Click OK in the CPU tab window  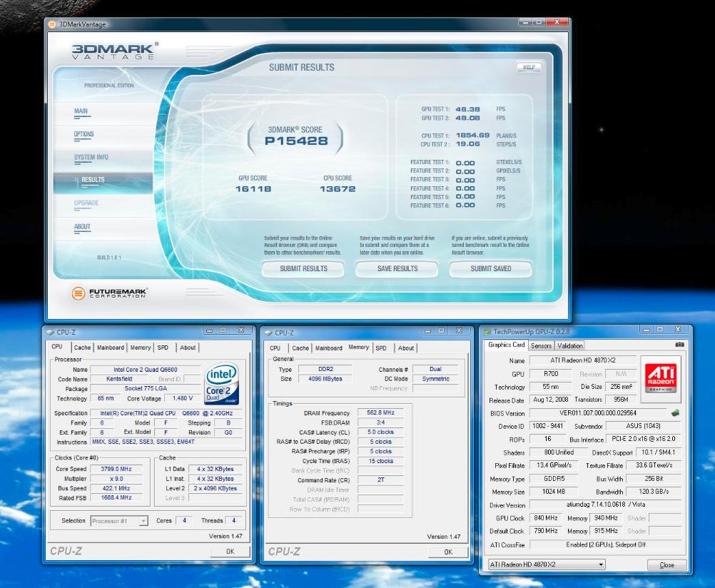point(230,552)
